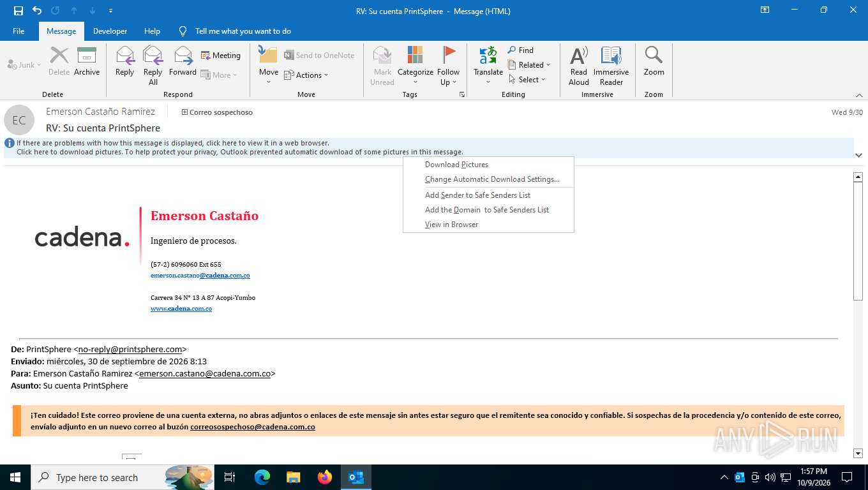
Task: Click the emerson.castano@cadena.com.co signature link
Action: 200,276
